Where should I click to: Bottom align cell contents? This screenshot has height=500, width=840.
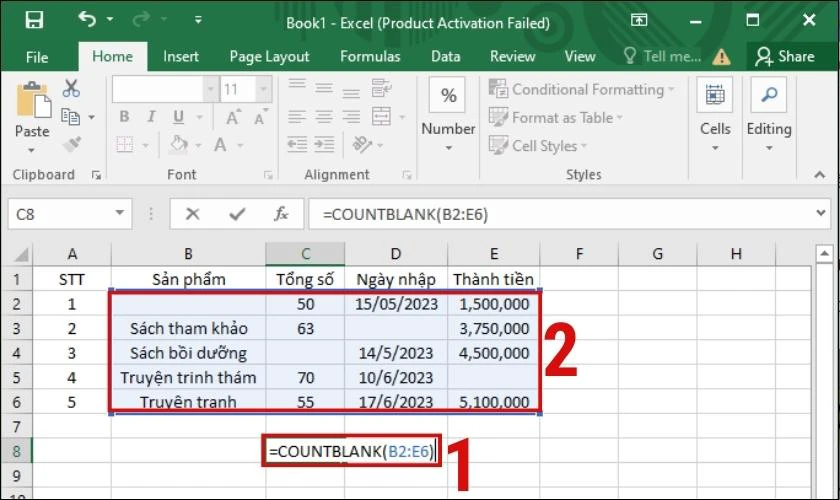pyautogui.click(x=351, y=91)
